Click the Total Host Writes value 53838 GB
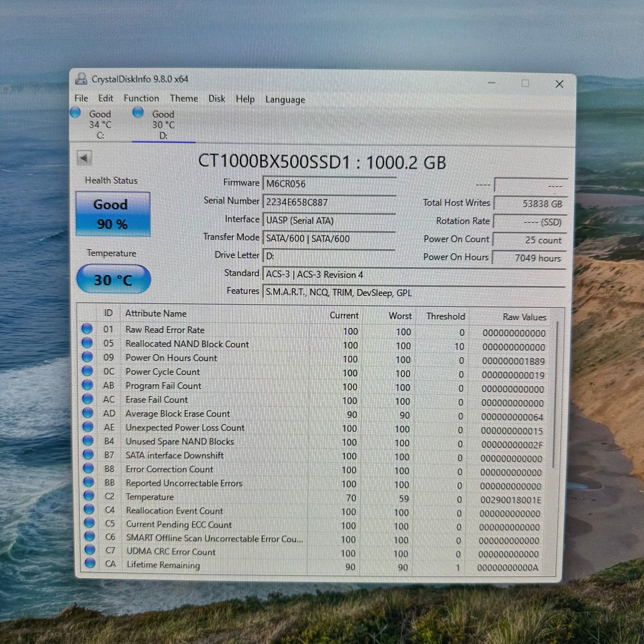Viewport: 644px width, 644px height. point(530,204)
